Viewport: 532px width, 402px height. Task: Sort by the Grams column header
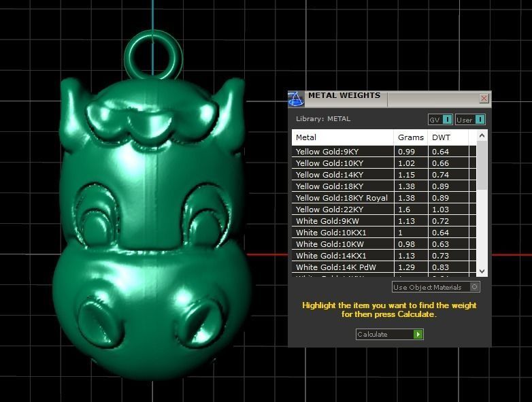[x=410, y=137]
